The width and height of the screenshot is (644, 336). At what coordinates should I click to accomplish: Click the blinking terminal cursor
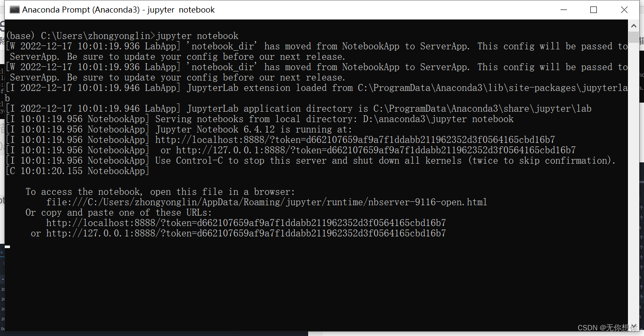coord(7,246)
